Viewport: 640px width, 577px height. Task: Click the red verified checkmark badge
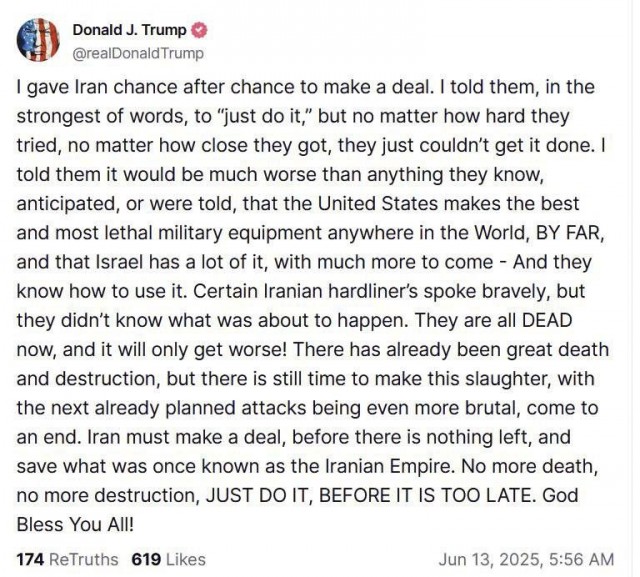pos(200,30)
